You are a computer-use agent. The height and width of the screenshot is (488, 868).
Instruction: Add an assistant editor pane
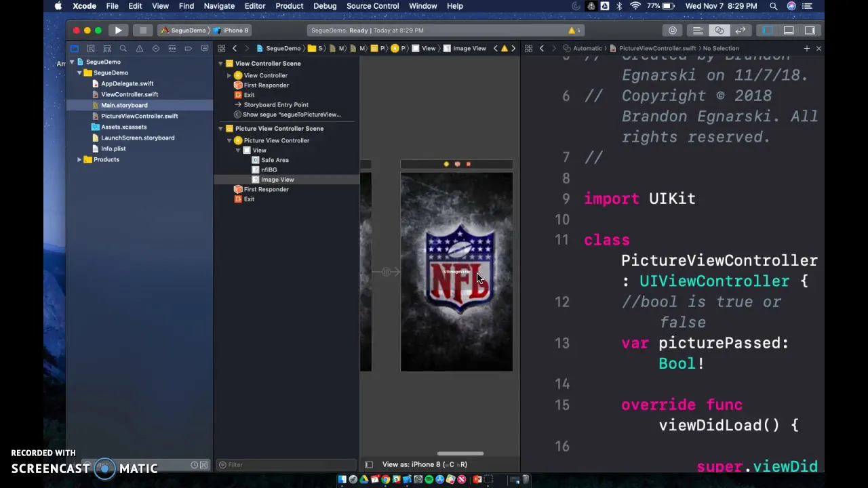(x=807, y=48)
